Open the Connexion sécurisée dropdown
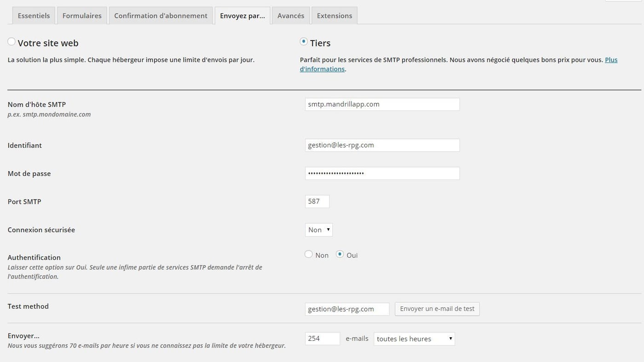 [318, 230]
